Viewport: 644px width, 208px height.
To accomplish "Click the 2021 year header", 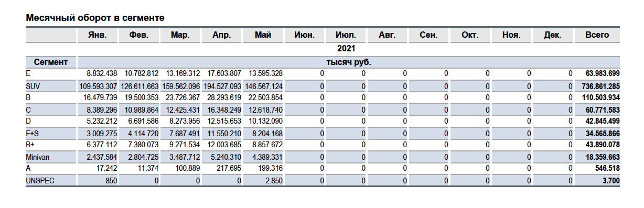I will [x=346, y=49].
